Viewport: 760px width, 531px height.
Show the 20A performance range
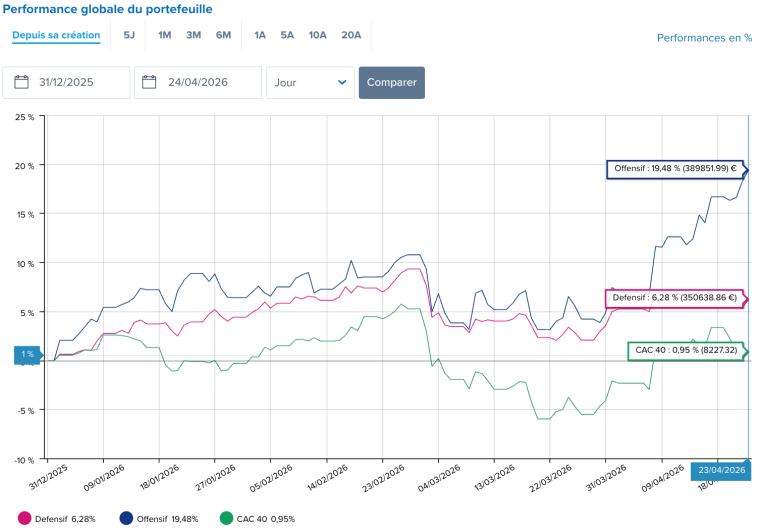tap(351, 35)
